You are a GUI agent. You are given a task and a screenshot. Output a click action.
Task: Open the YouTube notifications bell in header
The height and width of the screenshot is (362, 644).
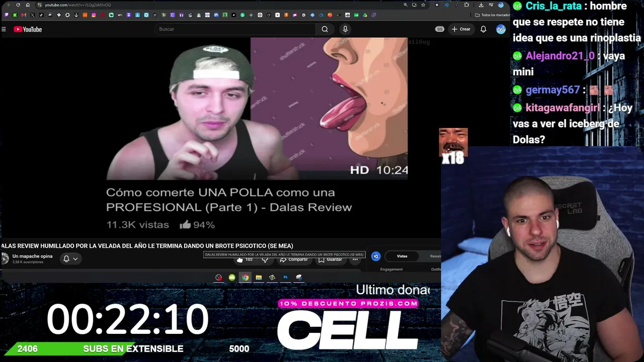483,29
